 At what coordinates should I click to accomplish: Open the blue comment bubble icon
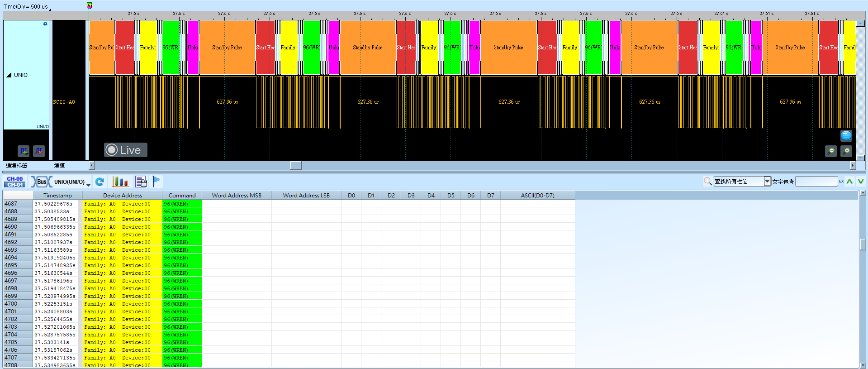coord(846,135)
